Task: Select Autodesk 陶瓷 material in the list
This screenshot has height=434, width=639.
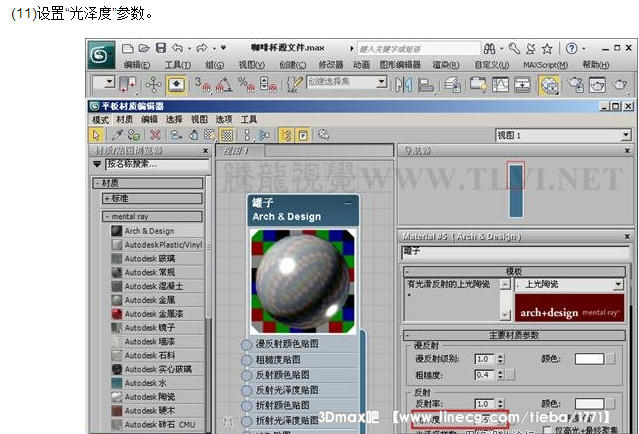Action: [x=157, y=397]
